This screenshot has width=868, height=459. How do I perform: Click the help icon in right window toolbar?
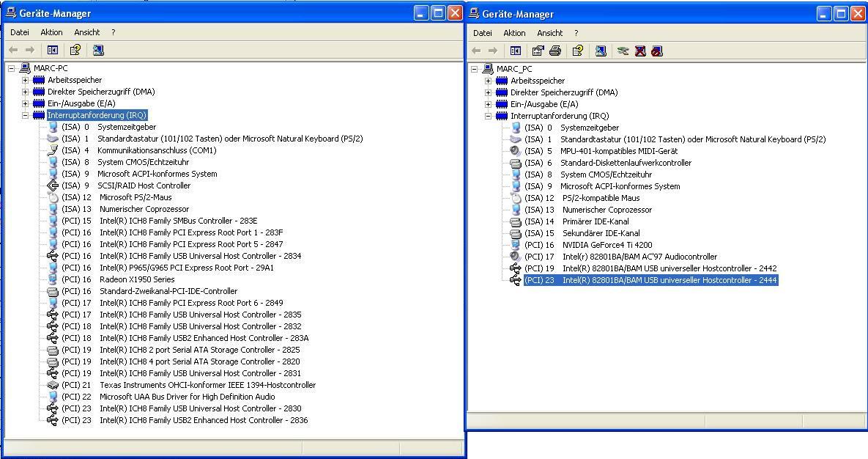pyautogui.click(x=578, y=51)
